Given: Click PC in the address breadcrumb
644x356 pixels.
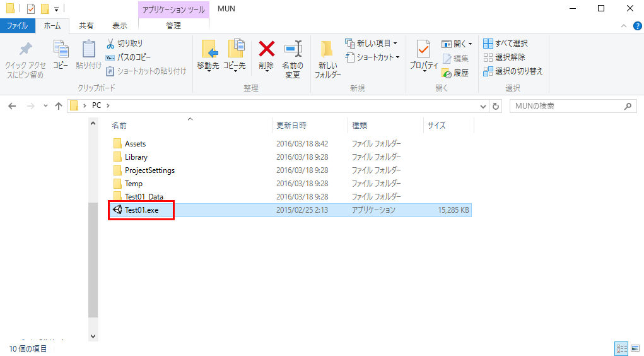Looking at the screenshot, I should [97, 105].
